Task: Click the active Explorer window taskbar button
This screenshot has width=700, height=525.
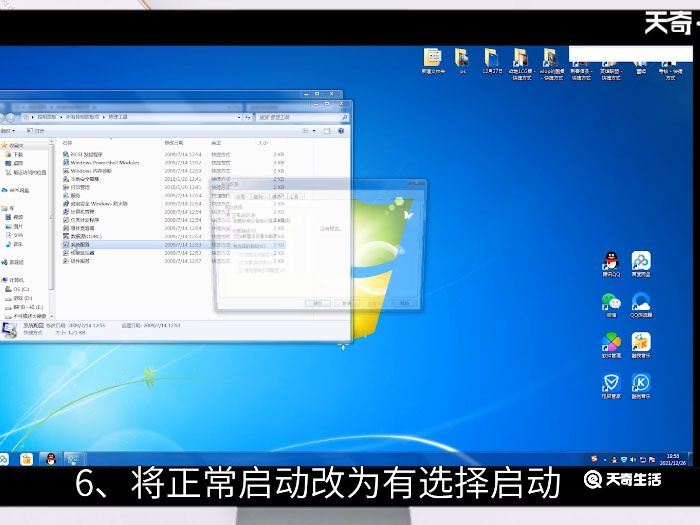Action: pyautogui.click(x=74, y=458)
